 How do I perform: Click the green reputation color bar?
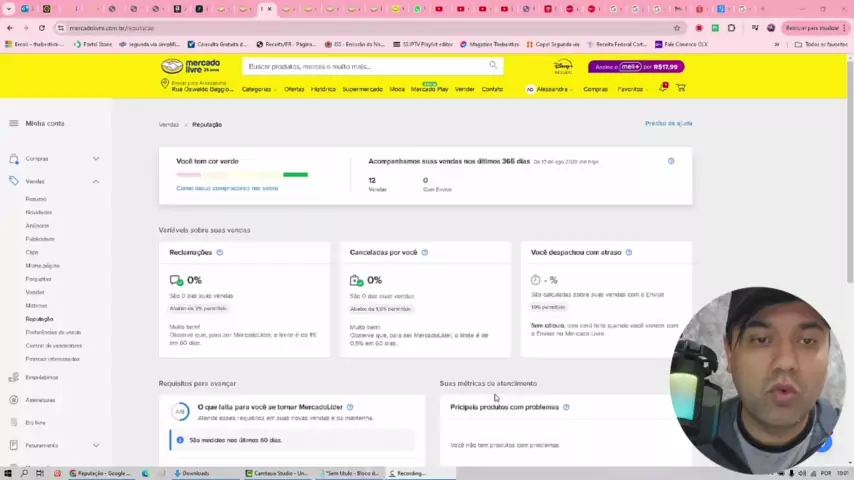pyautogui.click(x=295, y=175)
